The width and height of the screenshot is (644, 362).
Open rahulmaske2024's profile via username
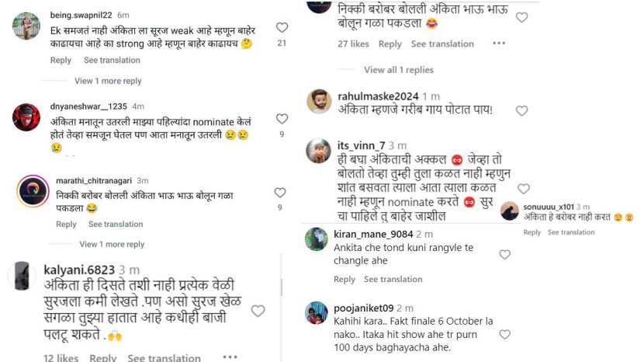coord(379,96)
